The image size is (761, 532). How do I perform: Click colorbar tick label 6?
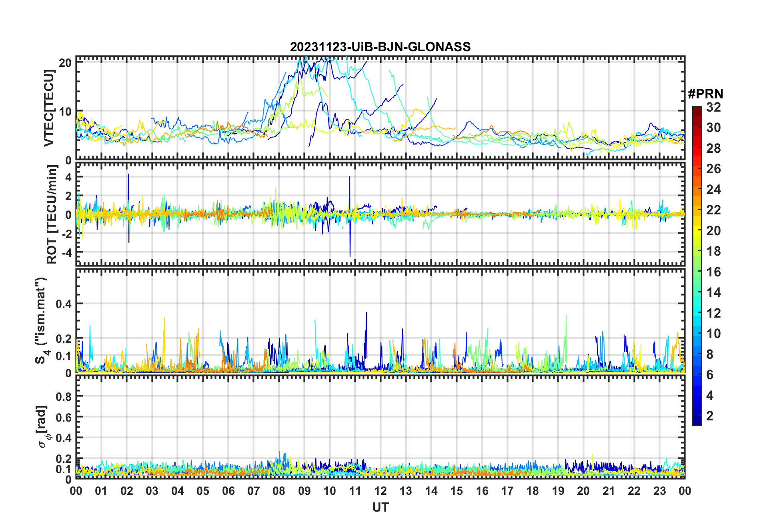710,375
